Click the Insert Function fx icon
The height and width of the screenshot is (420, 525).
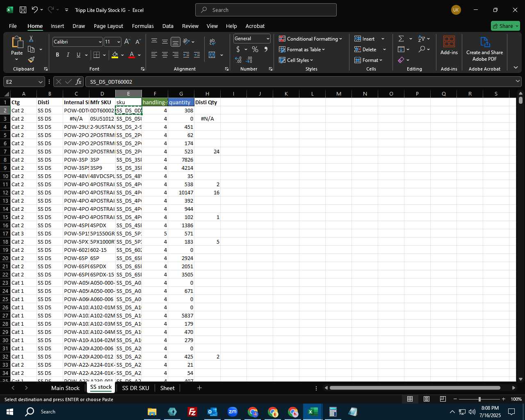pyautogui.click(x=79, y=82)
